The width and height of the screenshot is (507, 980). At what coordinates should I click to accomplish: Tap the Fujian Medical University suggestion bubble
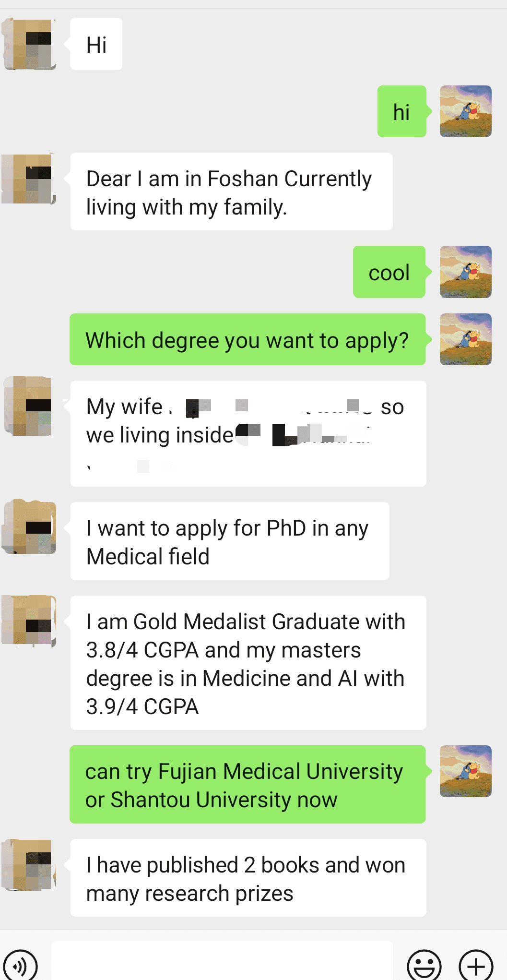[x=248, y=785]
